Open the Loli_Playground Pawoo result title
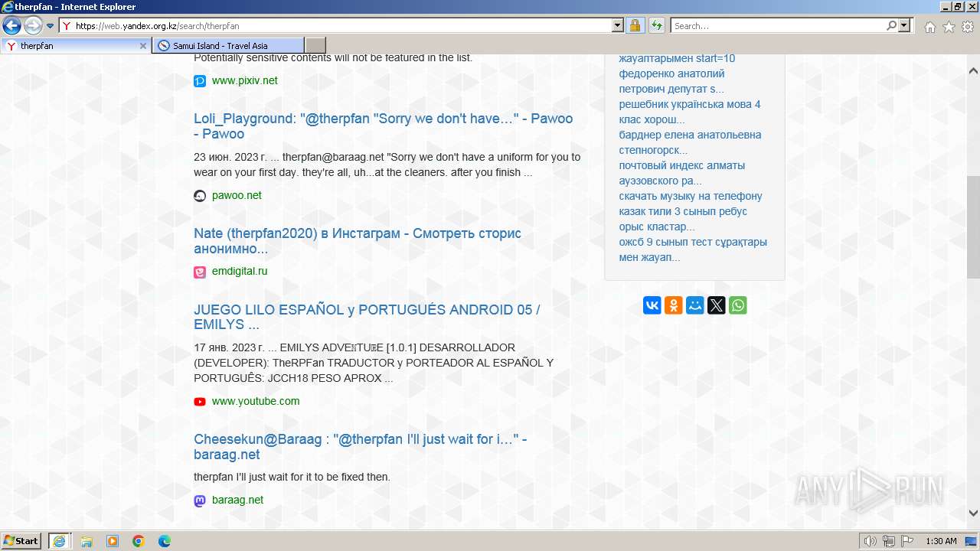This screenshot has width=980, height=551. [x=383, y=126]
